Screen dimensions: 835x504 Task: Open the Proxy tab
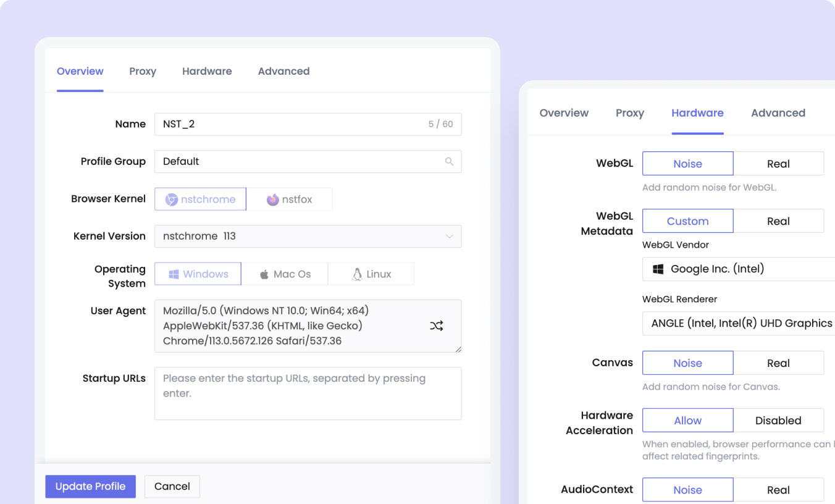[x=143, y=71]
